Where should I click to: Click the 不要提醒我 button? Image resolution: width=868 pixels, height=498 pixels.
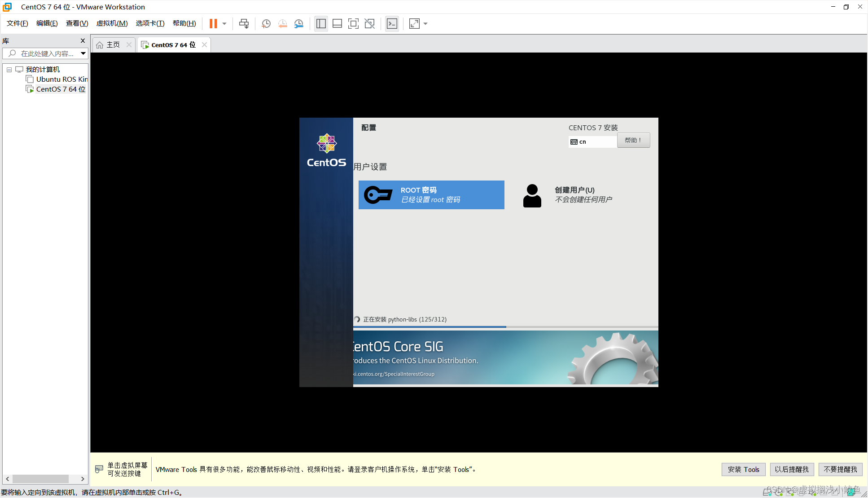(840, 469)
